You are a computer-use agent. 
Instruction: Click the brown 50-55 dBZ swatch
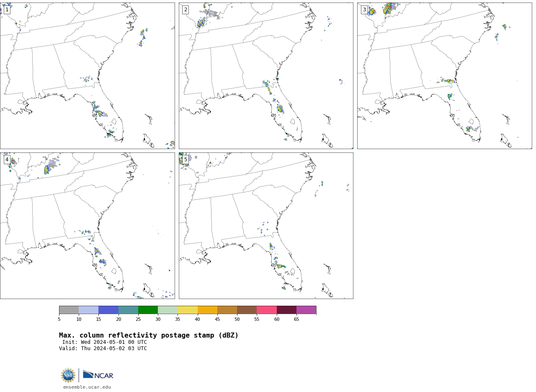[x=247, y=310]
